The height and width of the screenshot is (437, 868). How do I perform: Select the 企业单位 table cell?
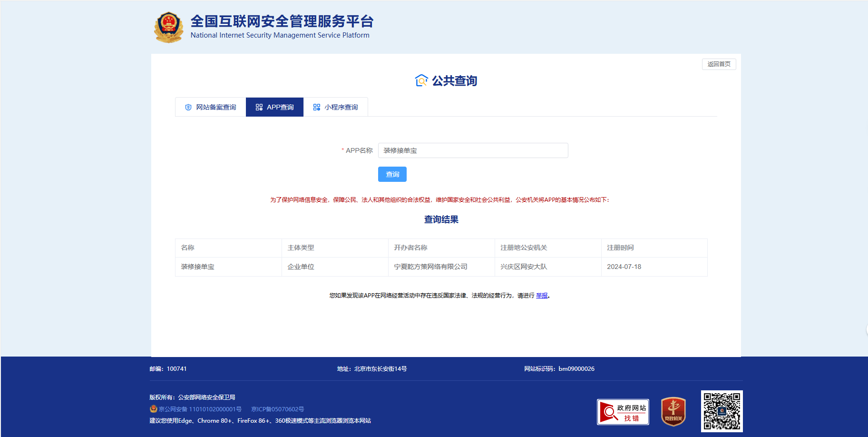coord(335,267)
